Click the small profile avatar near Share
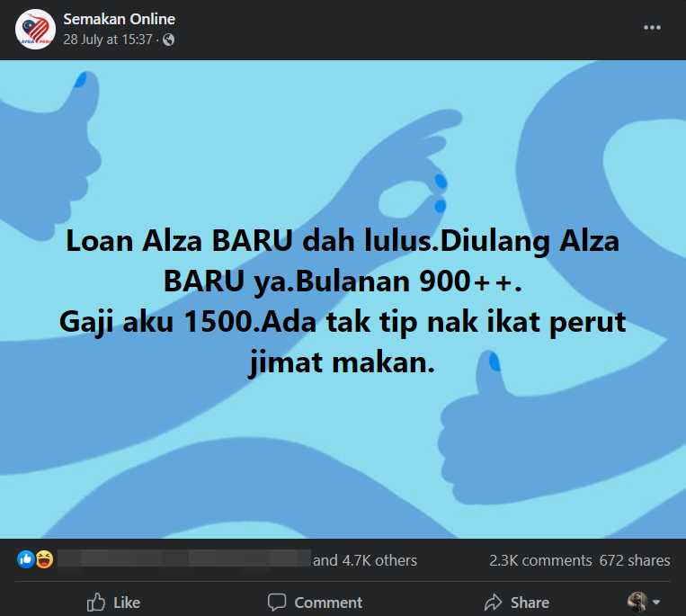This screenshot has height=616, width=686. 637,603
